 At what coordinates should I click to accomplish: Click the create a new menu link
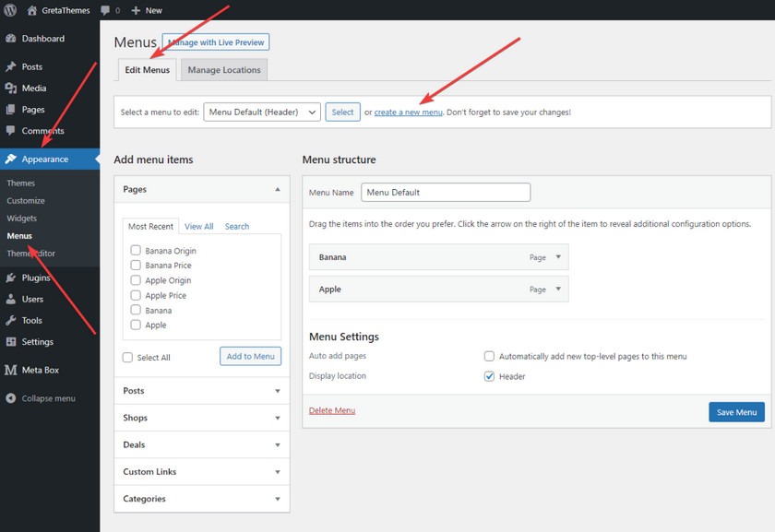tap(408, 112)
